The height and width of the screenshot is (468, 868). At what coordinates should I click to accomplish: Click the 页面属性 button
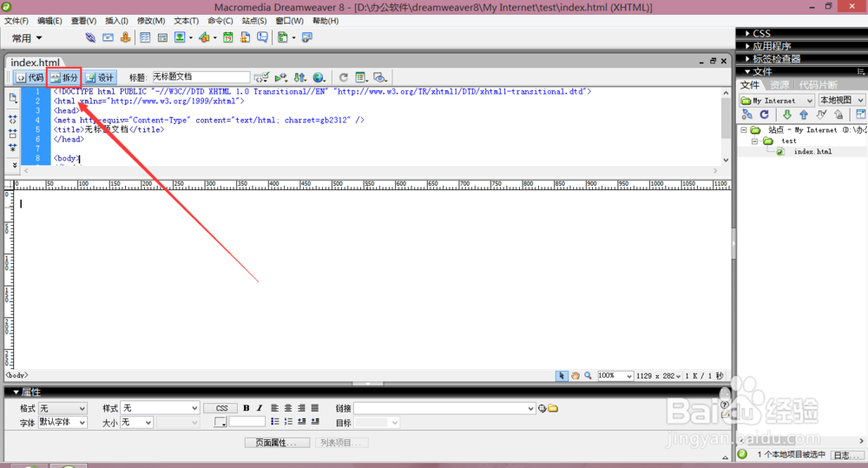(x=277, y=443)
